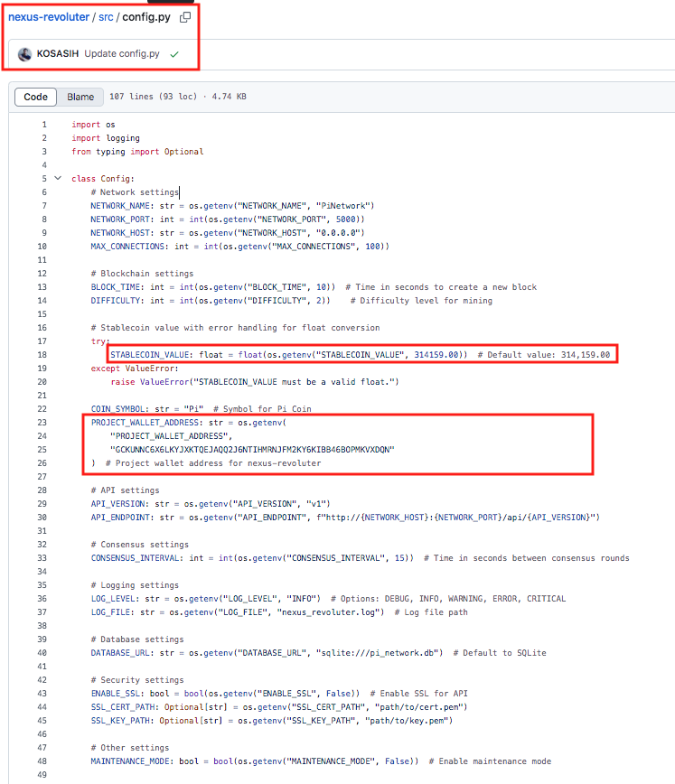Click PROJECT_WALLET_ADDRESS variable on line 23
The image size is (675, 784).
click(x=145, y=423)
